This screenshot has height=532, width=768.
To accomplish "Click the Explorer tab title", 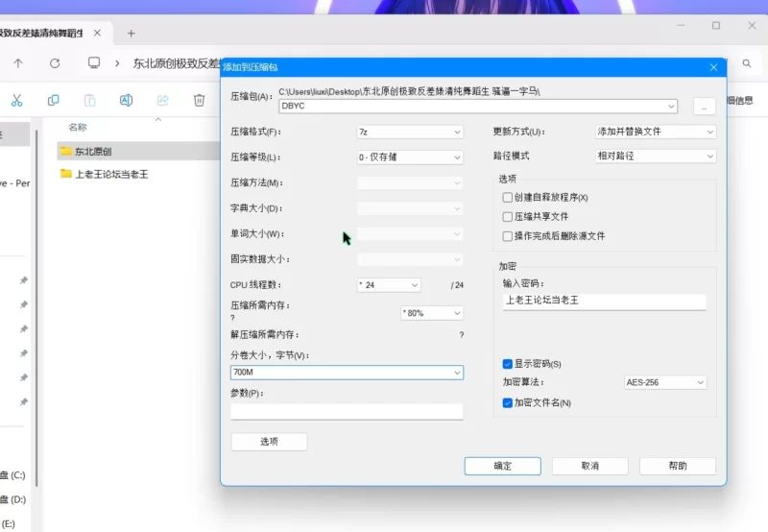I will pyautogui.click(x=41, y=33).
